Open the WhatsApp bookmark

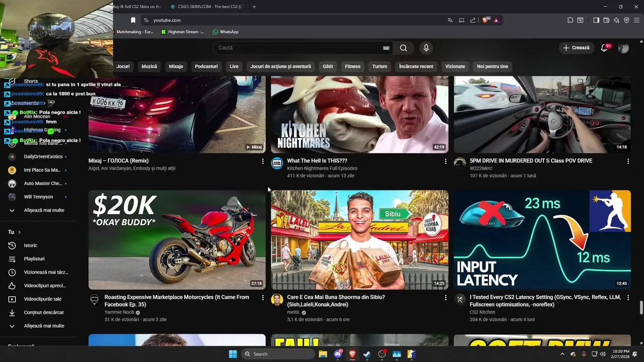225,32
